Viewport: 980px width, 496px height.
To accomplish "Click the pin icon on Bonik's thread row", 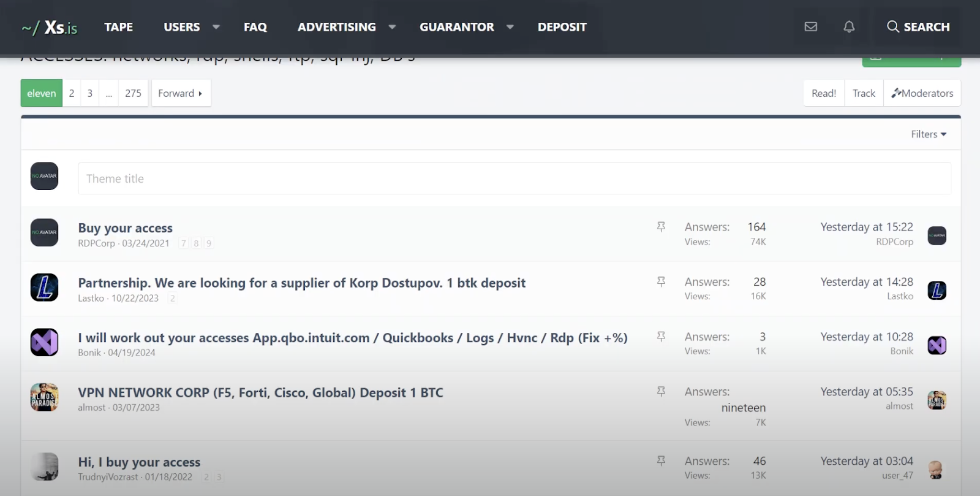I will pos(661,337).
